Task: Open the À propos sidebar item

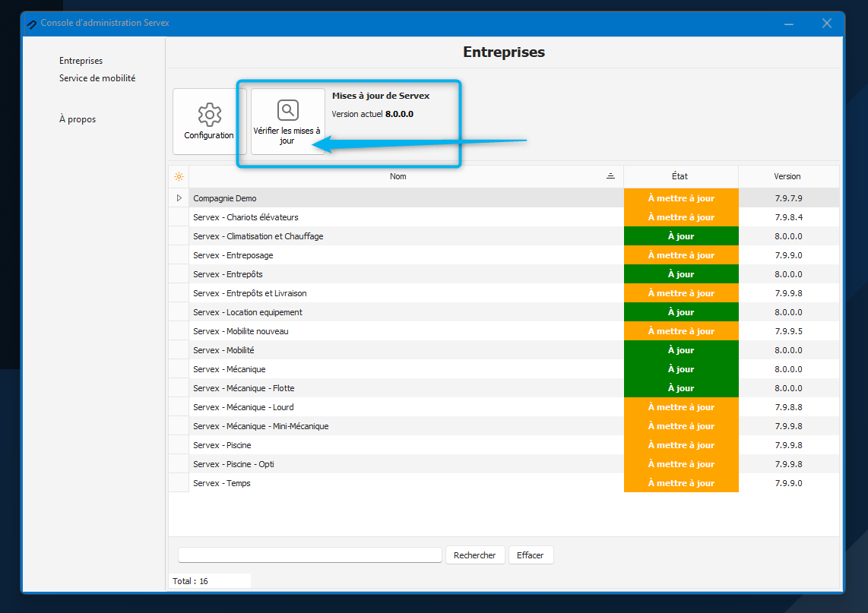Action: [78, 119]
